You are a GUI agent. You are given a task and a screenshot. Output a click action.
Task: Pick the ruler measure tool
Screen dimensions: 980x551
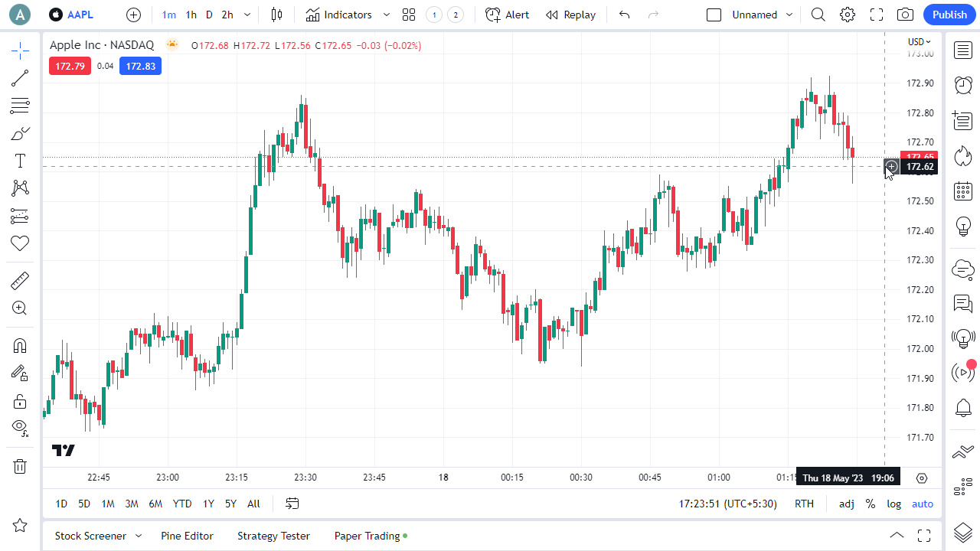(20, 281)
